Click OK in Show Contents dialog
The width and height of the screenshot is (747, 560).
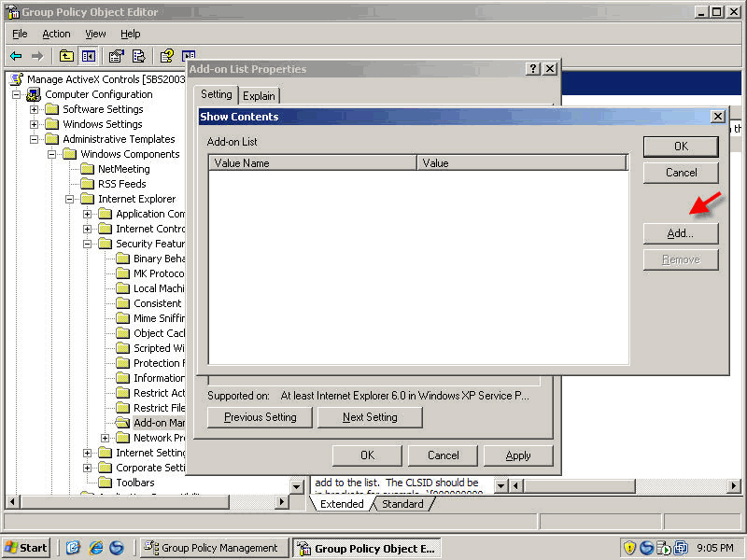point(681,147)
